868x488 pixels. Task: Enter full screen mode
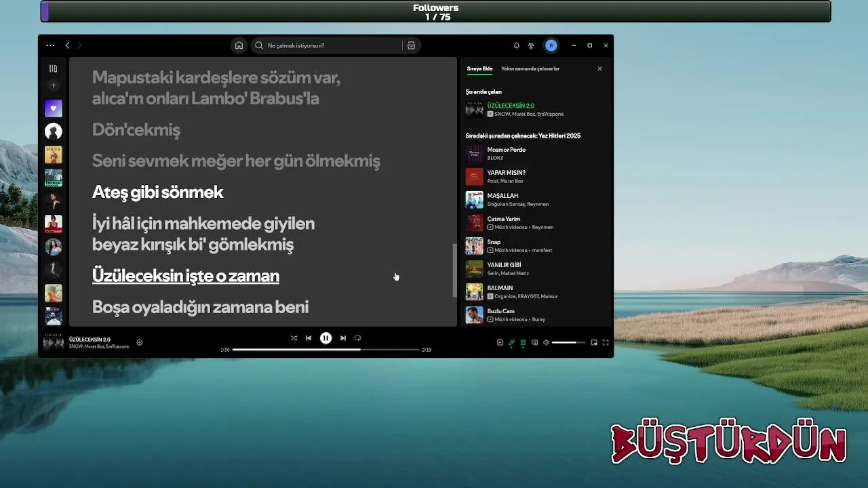pos(606,342)
